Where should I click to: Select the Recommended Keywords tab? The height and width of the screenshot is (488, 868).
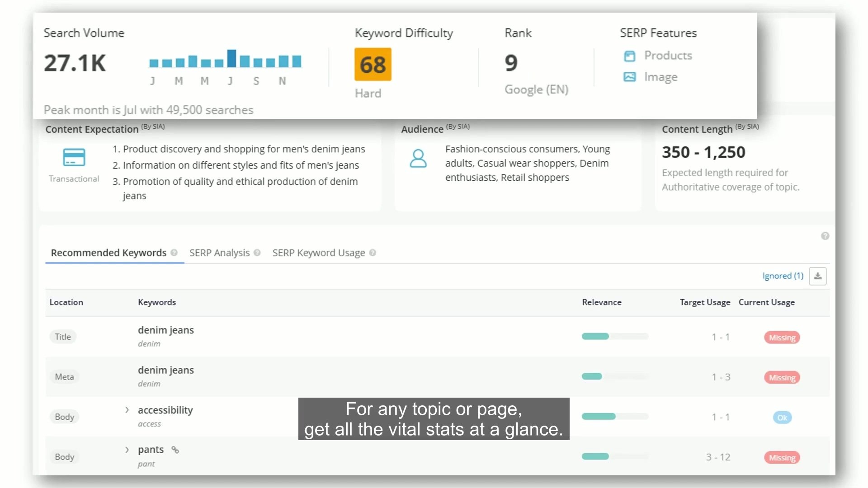tap(108, 253)
